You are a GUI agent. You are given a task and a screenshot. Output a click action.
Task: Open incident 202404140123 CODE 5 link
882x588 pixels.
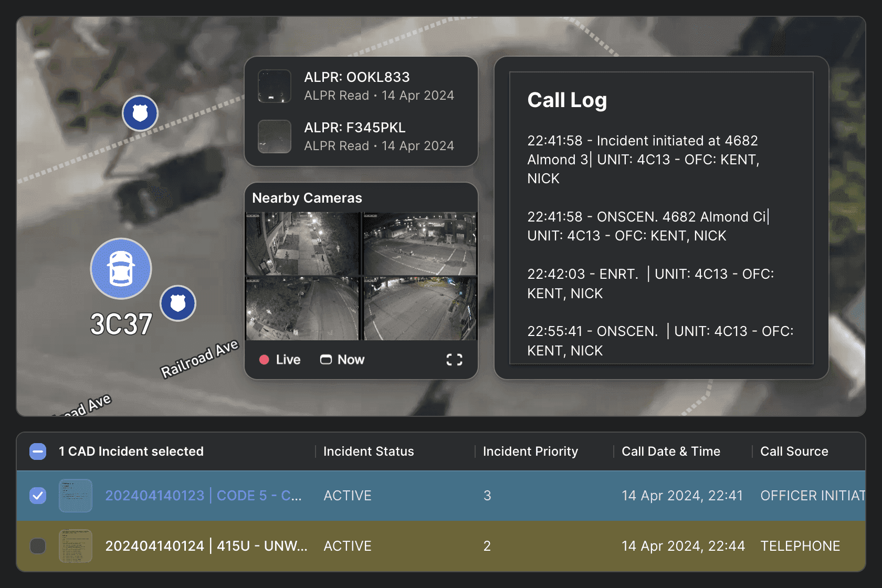(x=203, y=496)
